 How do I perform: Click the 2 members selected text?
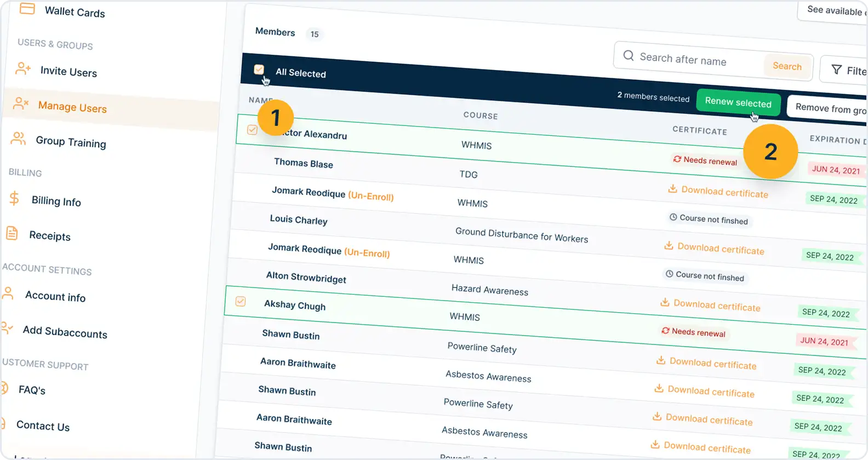click(653, 97)
